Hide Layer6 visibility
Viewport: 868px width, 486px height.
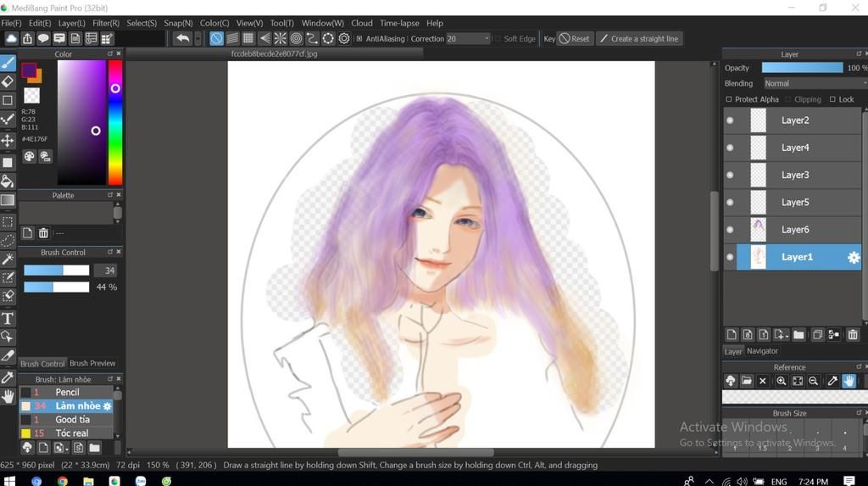730,229
